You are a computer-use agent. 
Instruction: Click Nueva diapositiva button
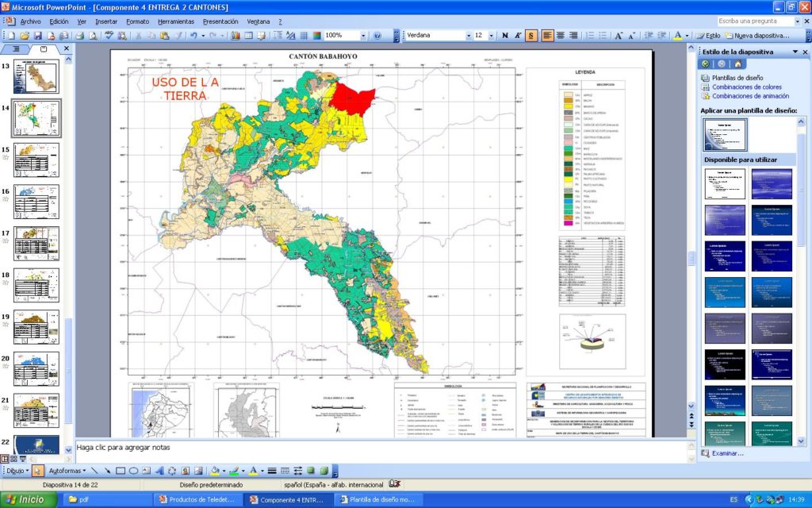[756, 36]
